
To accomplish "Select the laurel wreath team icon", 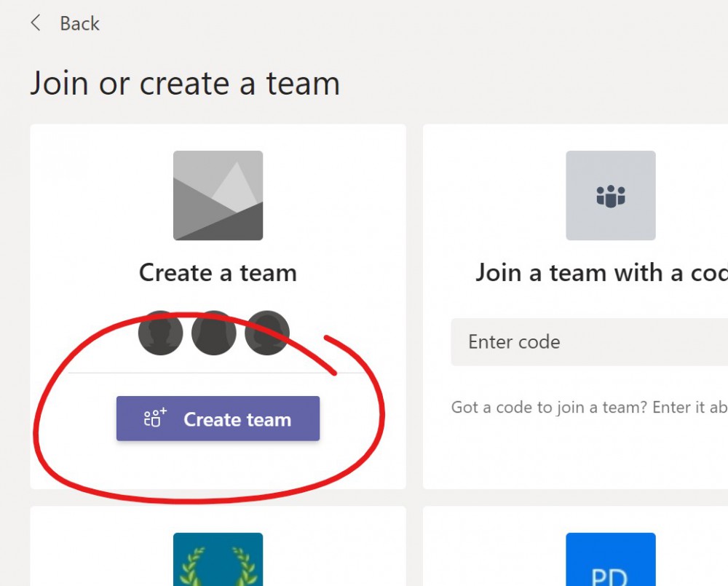I will pos(218,564).
